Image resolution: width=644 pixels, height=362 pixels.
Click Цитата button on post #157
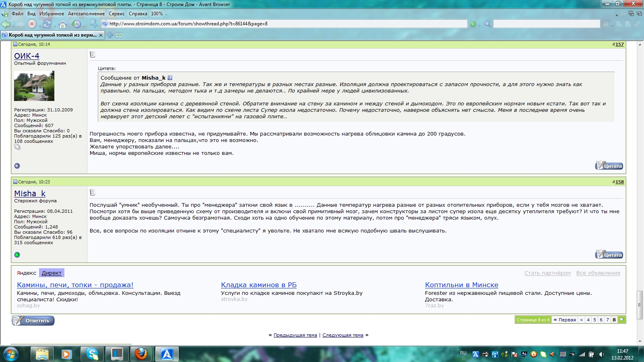point(609,166)
